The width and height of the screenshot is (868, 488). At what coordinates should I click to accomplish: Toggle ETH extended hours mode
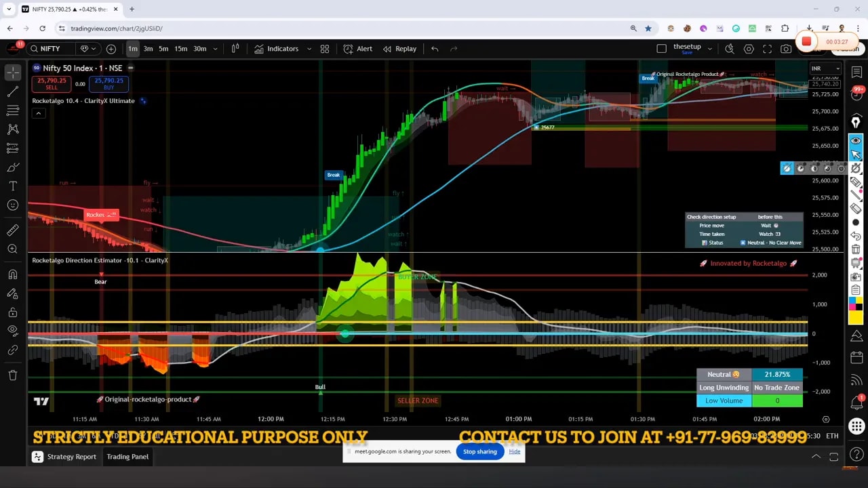[x=832, y=436]
